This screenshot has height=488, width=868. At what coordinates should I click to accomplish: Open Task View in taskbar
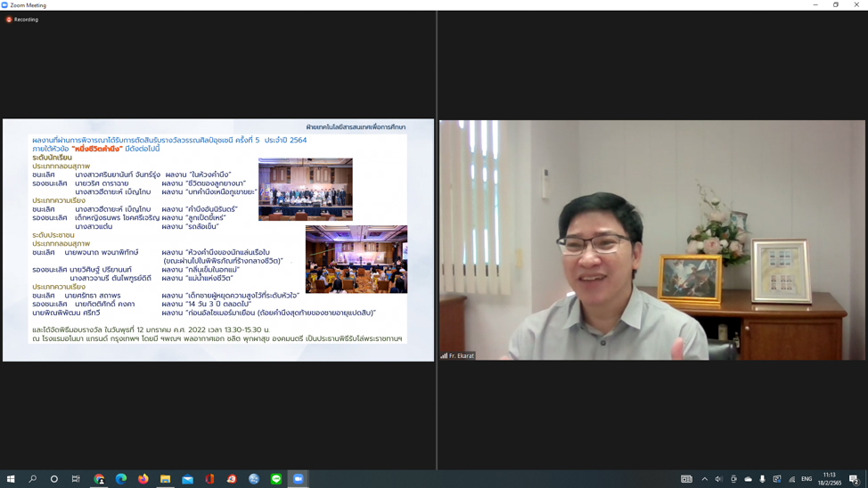[x=76, y=479]
